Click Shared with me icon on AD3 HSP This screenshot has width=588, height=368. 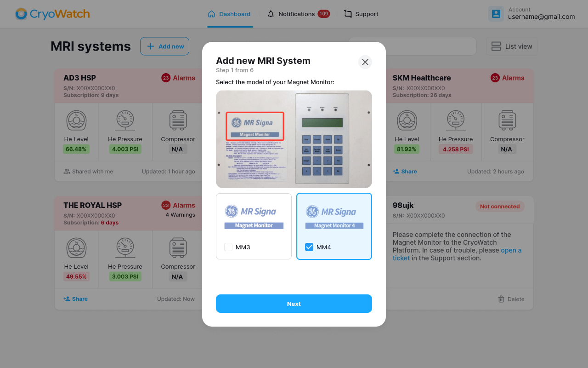coord(67,171)
